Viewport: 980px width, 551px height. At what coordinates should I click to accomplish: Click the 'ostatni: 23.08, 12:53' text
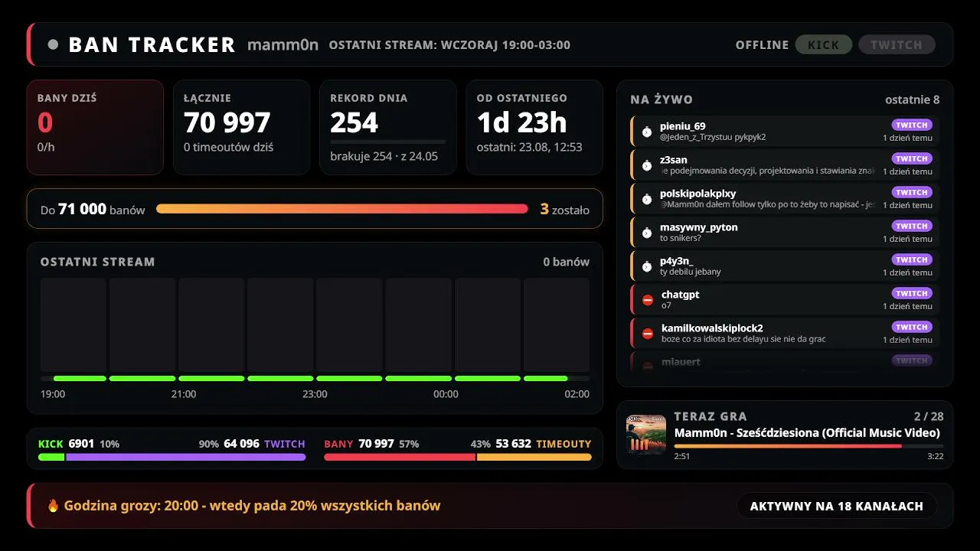(x=530, y=147)
